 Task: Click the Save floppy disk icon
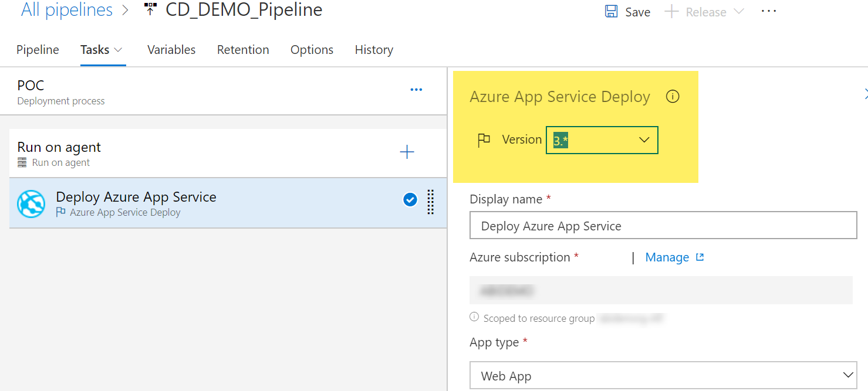click(611, 12)
